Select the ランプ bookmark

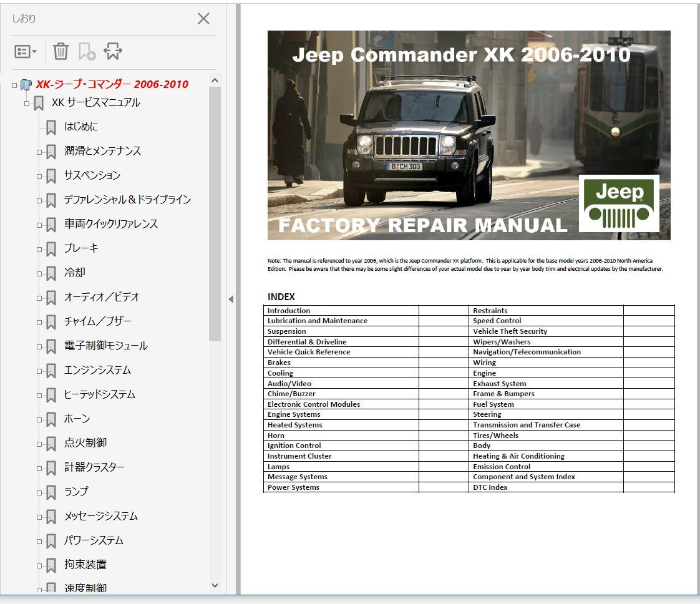pyautogui.click(x=76, y=492)
